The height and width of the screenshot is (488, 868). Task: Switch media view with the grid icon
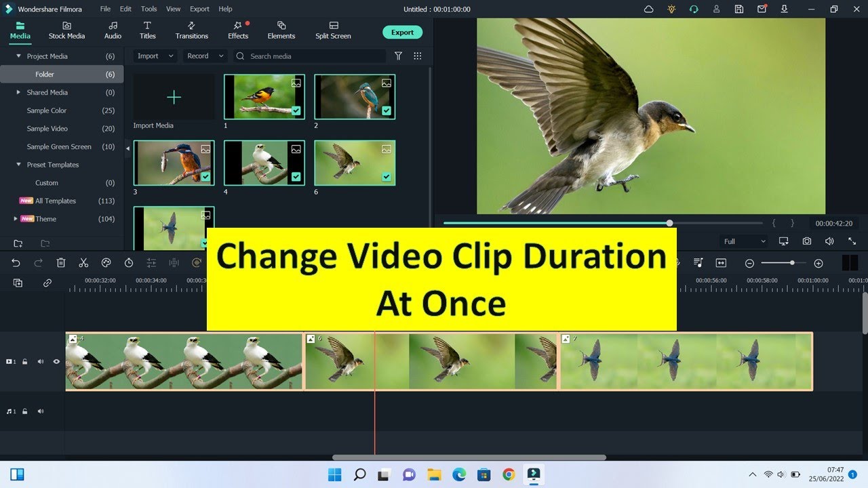pos(418,56)
